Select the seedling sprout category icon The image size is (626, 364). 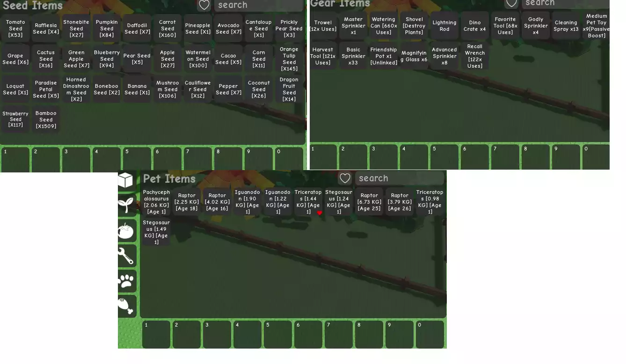click(x=126, y=205)
